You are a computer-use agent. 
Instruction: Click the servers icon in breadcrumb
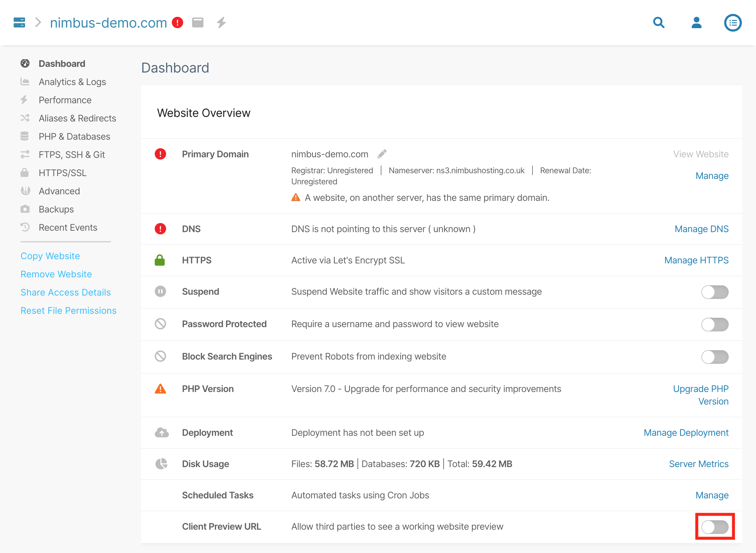19,22
